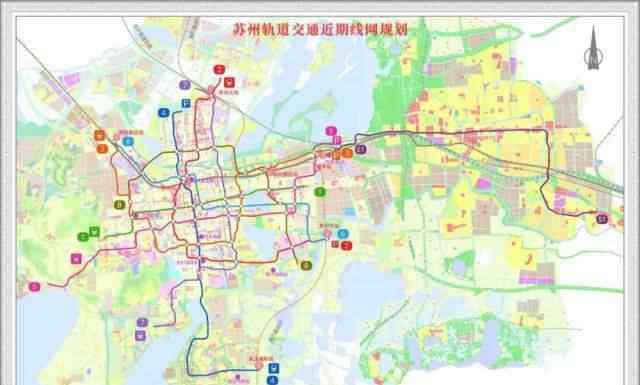The image size is (640, 385).
Task: Click the red square marker beside northern terminus
Action: (229, 82)
